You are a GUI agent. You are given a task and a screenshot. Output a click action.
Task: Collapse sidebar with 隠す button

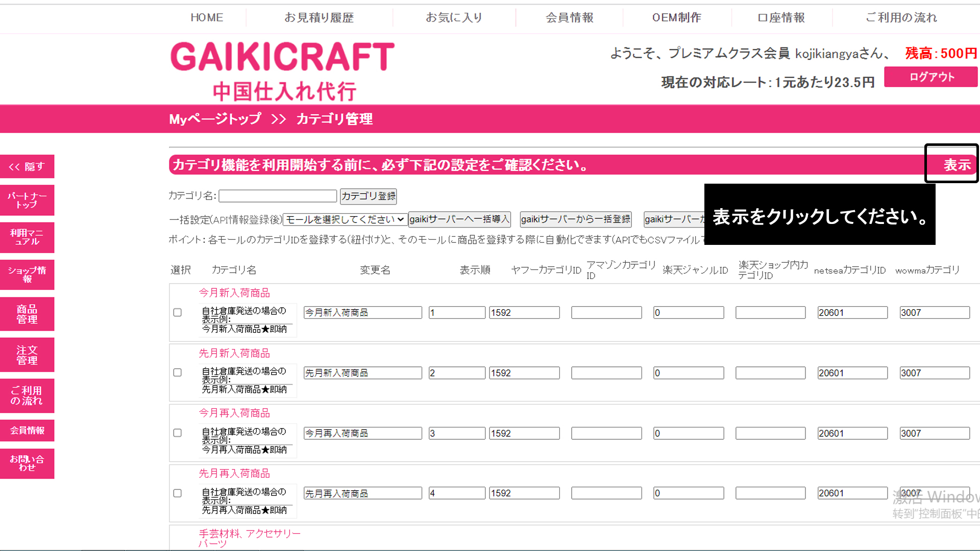pos(27,167)
